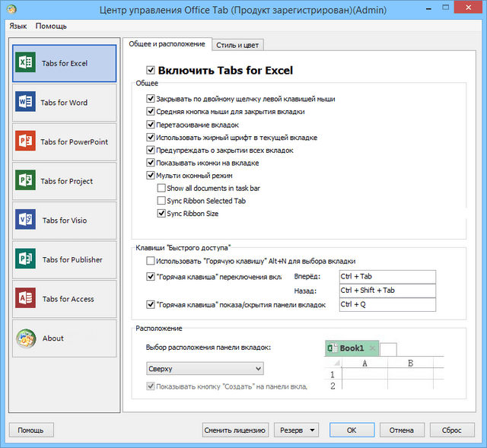Image resolution: width=487 pixels, height=448 pixels.
Task: Open the Язык menu
Action: tap(17, 26)
